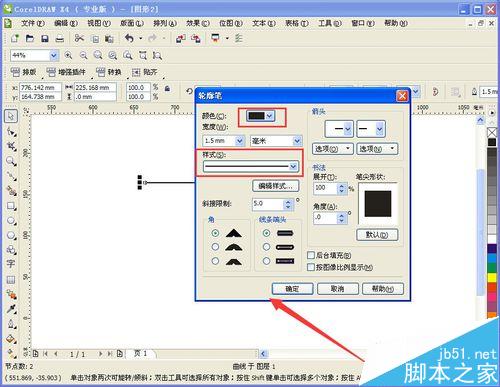
Task: Click the 默认 nib shape button
Action: point(377,235)
